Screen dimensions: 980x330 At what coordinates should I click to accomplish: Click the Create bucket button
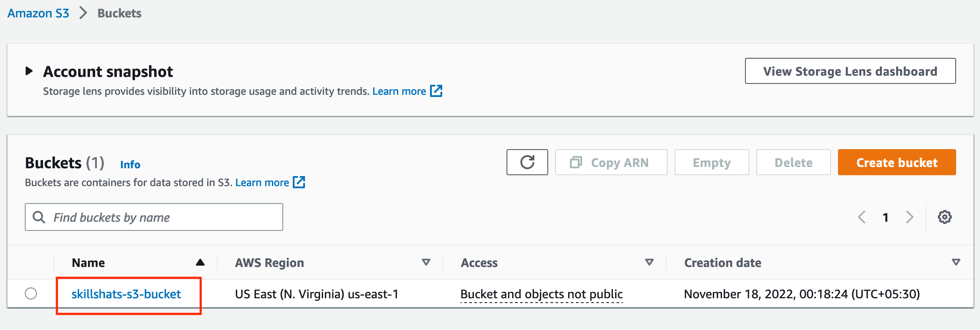897,162
